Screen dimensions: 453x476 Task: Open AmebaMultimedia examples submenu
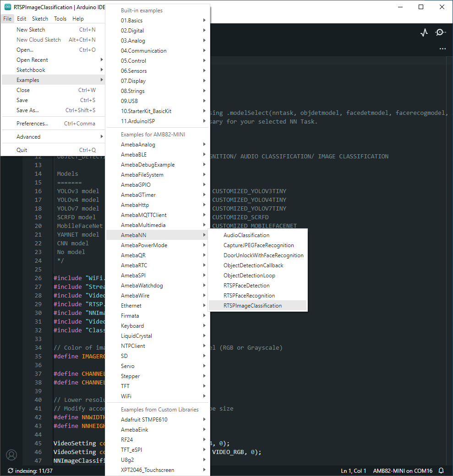158,225
